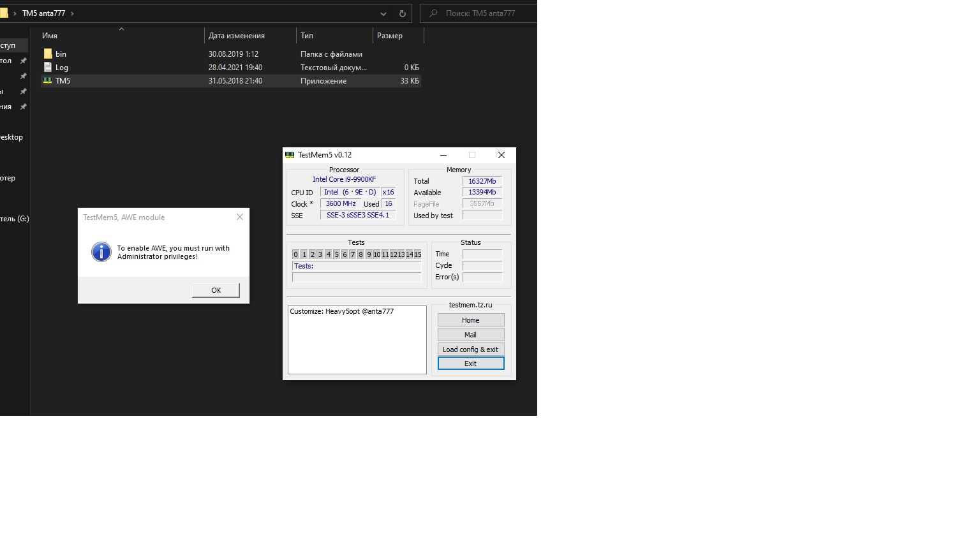This screenshot has width=980, height=551.
Task: Click the 'testmem.tz.ru' label in TestMem5
Action: 471,305
